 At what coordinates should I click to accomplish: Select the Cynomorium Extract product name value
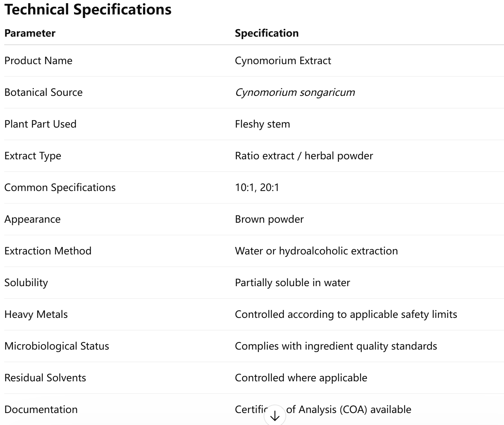(283, 61)
